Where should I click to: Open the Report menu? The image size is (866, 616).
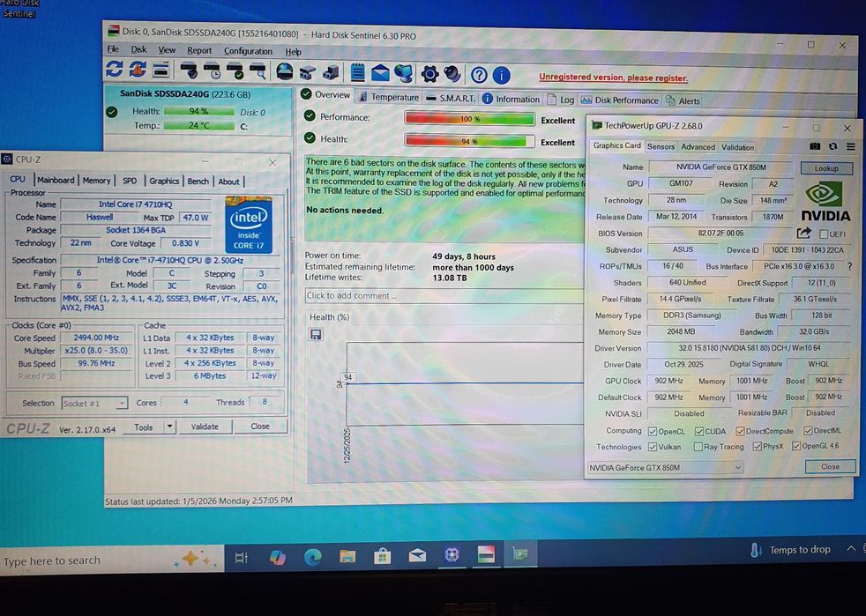199,50
